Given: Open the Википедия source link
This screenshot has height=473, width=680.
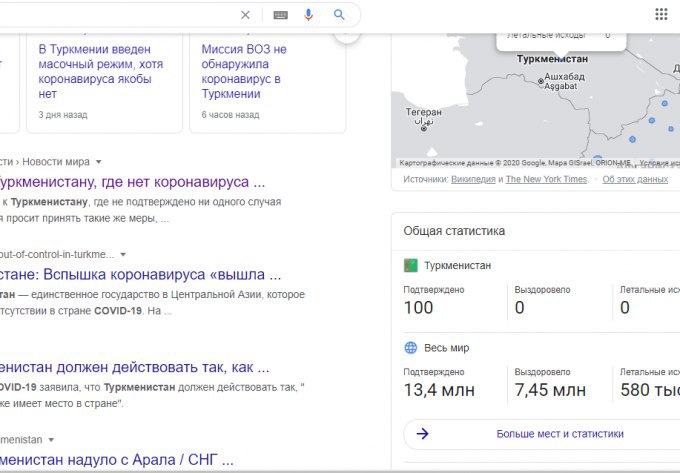Looking at the screenshot, I should click(473, 179).
